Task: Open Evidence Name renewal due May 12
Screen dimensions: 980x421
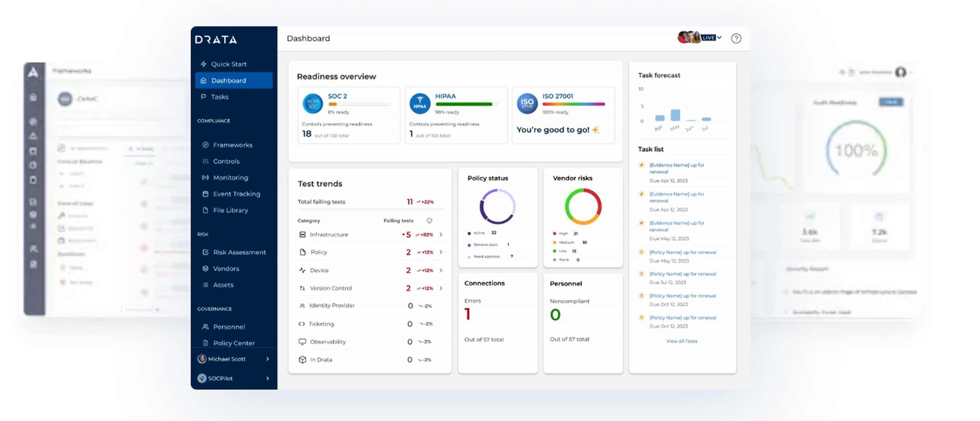Action: (676, 226)
